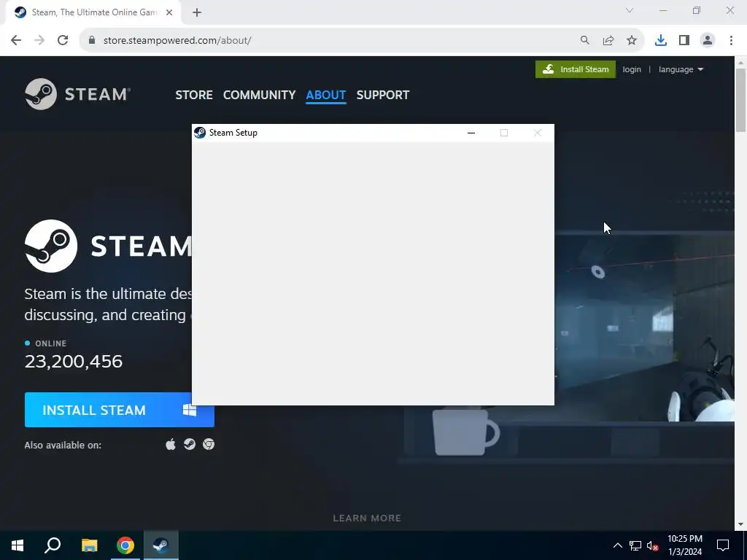Open the Chrome side panel icon

pos(684,41)
